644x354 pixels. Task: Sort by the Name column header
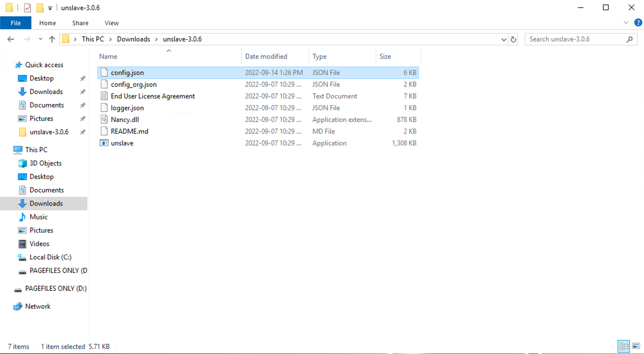tap(109, 56)
